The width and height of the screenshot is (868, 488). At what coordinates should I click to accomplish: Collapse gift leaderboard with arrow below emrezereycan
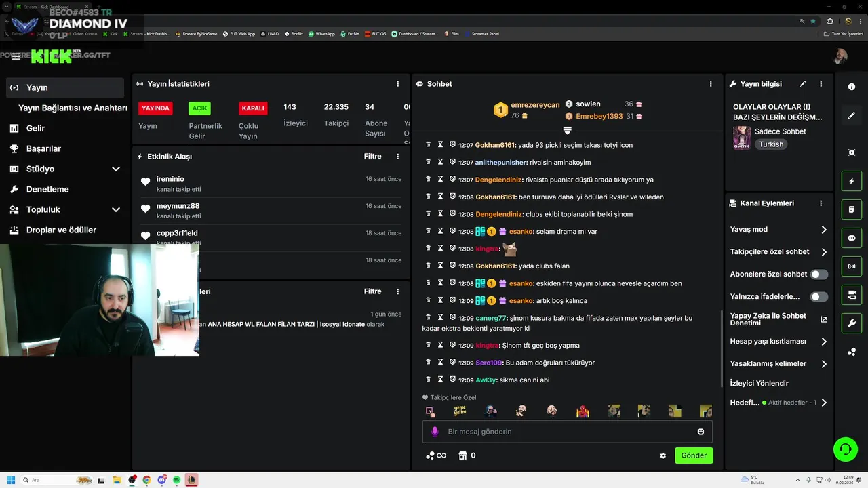click(568, 130)
